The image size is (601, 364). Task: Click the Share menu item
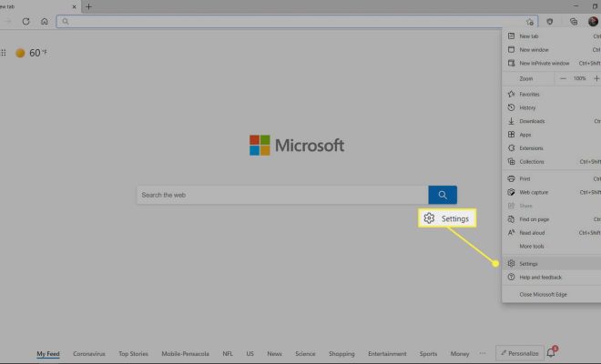pos(552,206)
